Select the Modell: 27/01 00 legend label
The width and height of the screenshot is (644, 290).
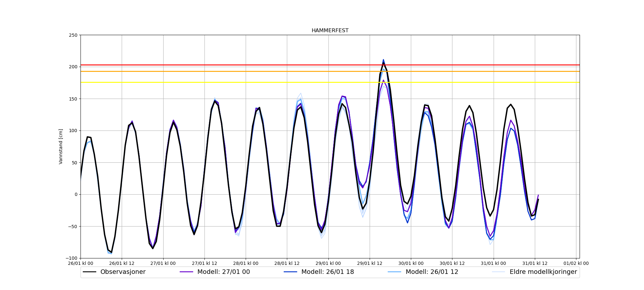(x=223, y=272)
